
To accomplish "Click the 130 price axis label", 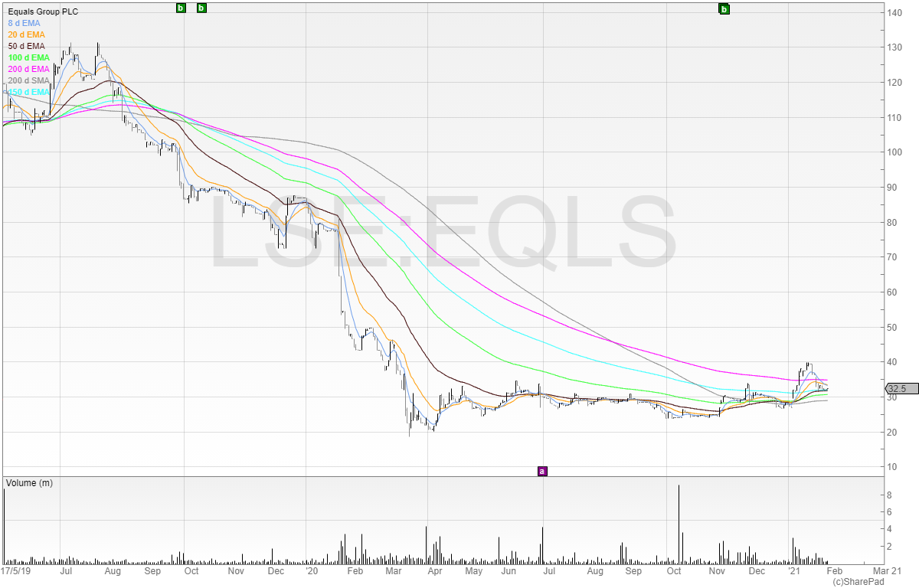I will tap(896, 47).
